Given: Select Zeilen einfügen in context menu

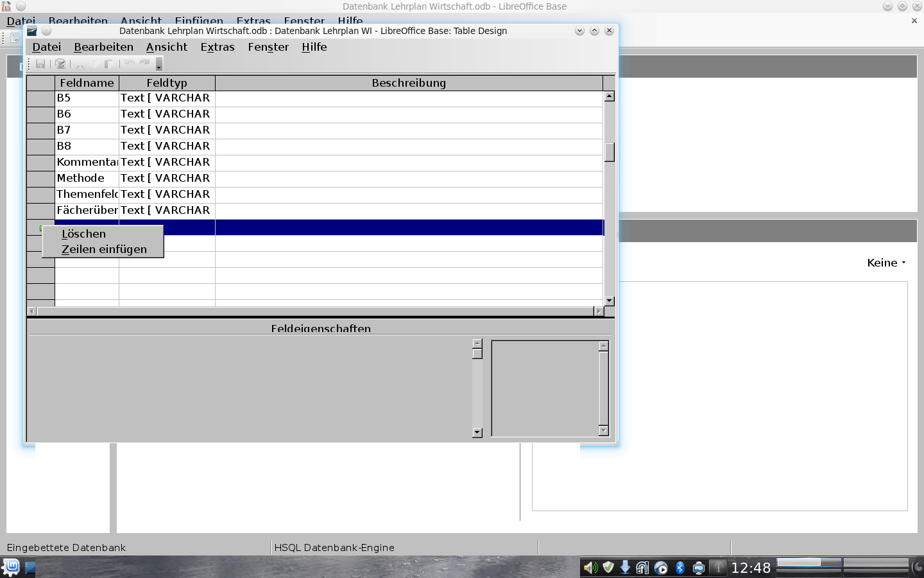Looking at the screenshot, I should 104,249.
